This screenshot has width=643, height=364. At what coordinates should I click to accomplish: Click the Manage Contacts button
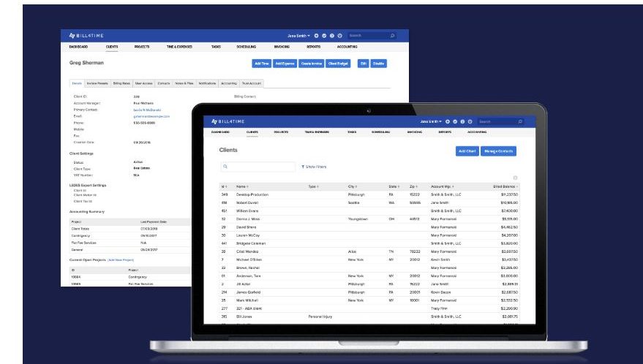point(498,151)
